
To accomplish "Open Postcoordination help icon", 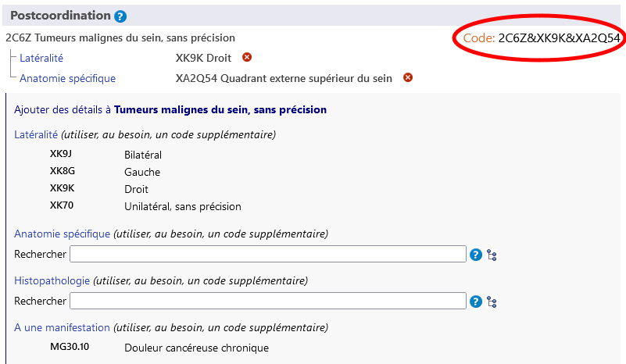I will (120, 16).
